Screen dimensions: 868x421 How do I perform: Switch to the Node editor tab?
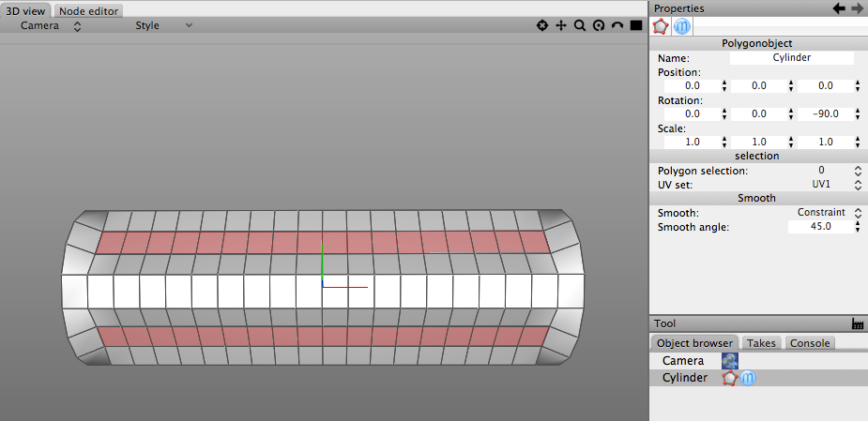coord(88,10)
